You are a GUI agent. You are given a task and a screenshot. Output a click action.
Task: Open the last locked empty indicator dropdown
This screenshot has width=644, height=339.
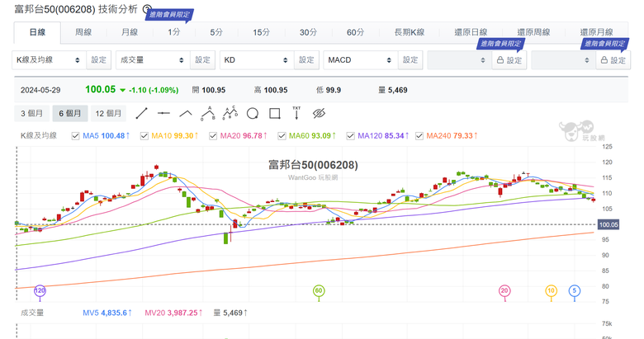(563, 60)
